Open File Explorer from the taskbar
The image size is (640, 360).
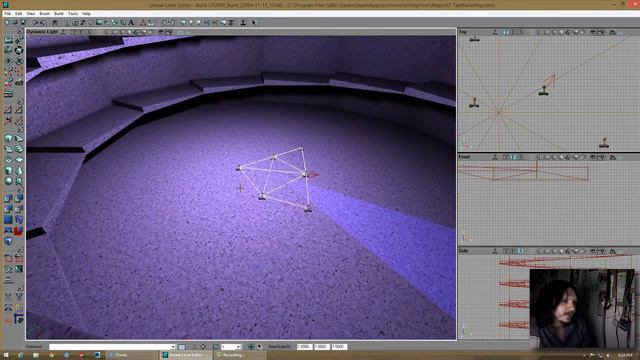coord(36,356)
